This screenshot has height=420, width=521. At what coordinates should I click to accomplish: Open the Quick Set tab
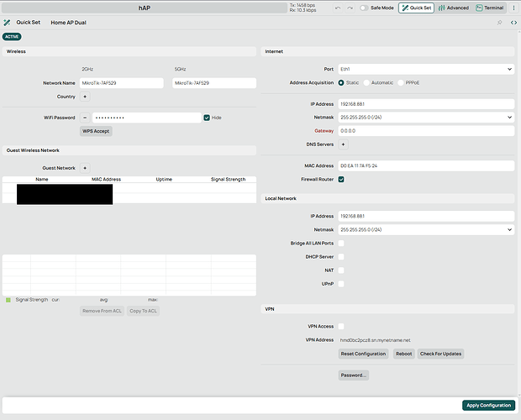pyautogui.click(x=416, y=8)
